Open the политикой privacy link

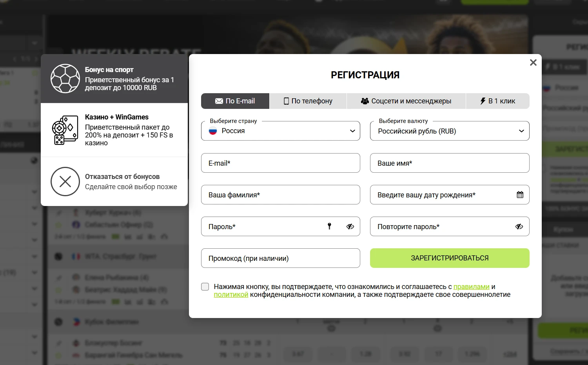[231, 295]
